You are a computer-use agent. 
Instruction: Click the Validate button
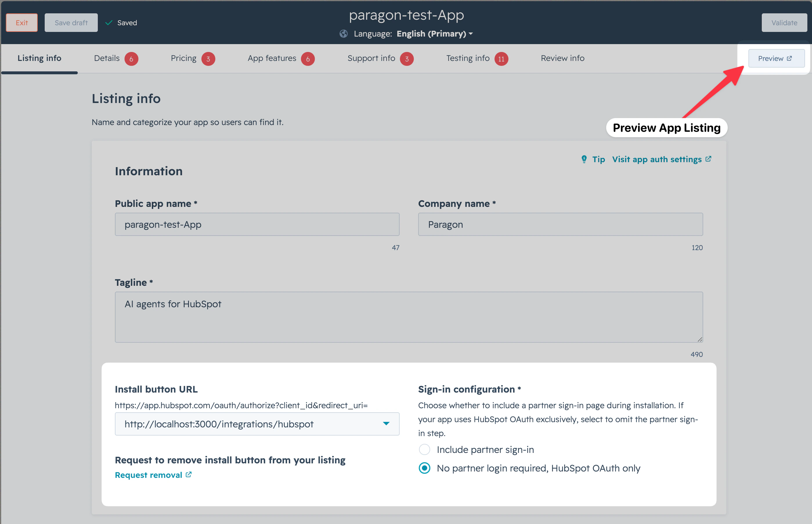(784, 22)
